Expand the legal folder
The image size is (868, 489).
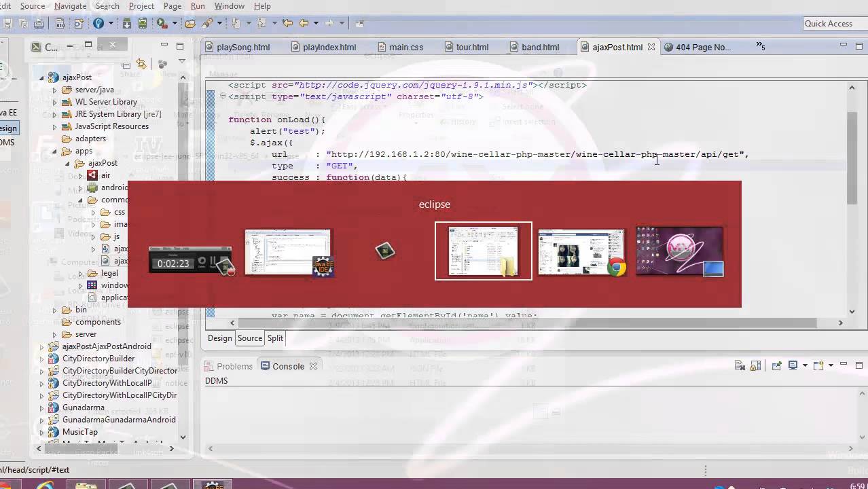click(x=80, y=273)
